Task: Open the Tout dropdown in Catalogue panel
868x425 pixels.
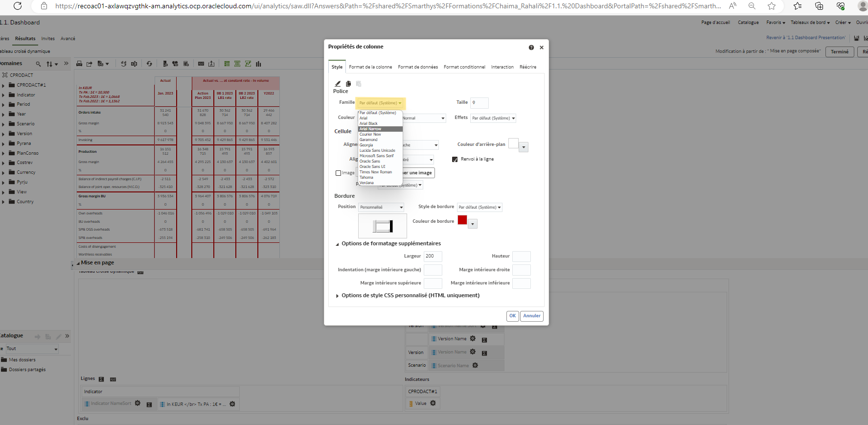Action: point(32,349)
